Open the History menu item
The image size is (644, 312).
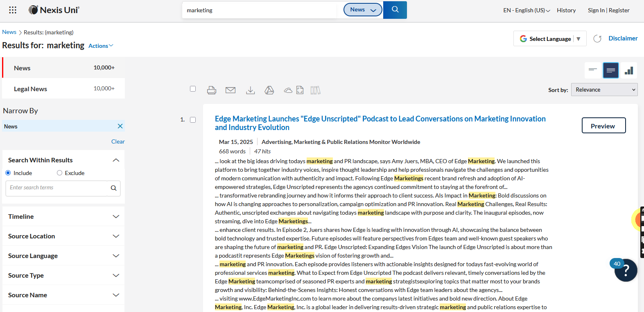[x=566, y=10]
